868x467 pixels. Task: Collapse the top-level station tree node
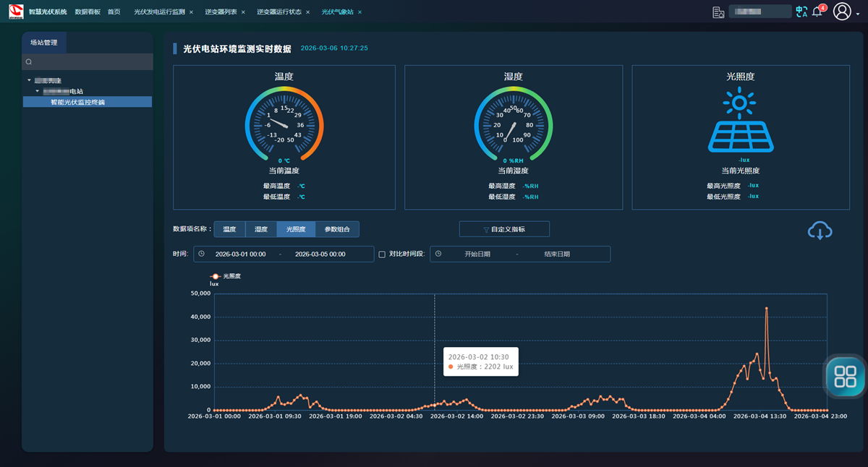(30, 80)
